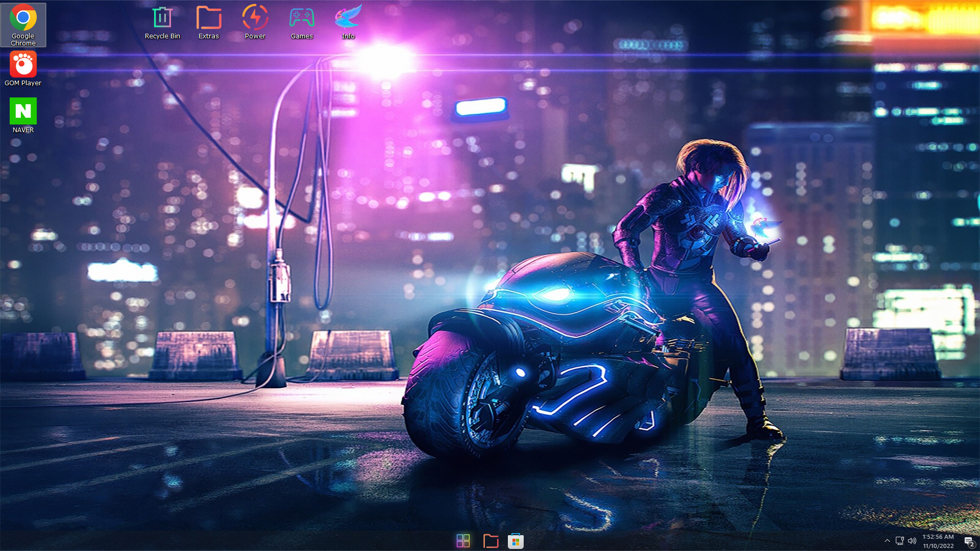Open the Start menu button

click(x=463, y=541)
